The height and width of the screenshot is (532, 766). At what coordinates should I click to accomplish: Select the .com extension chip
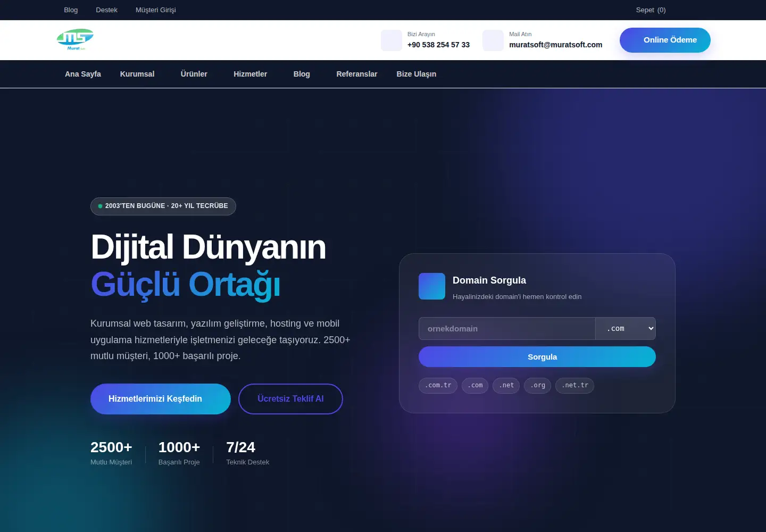click(475, 385)
